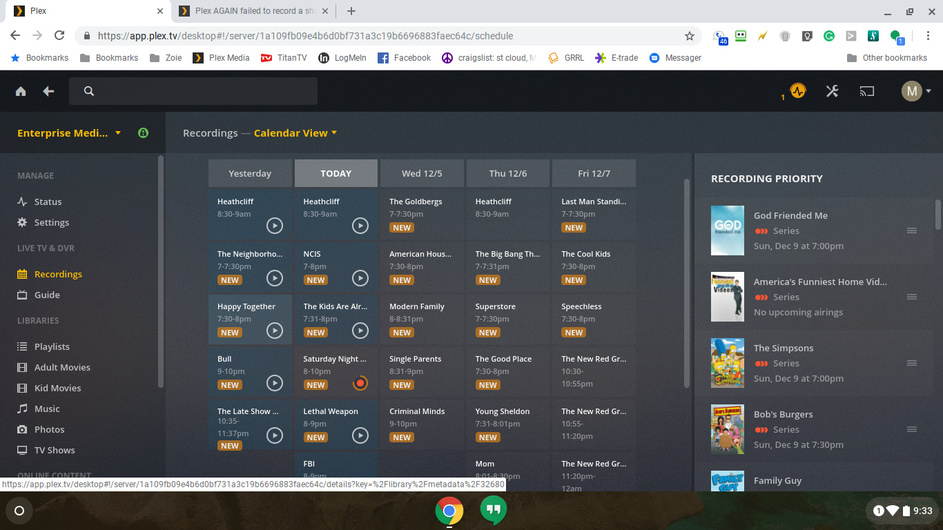Open the activity indicator icon
The width and height of the screenshot is (943, 530).
[x=797, y=91]
